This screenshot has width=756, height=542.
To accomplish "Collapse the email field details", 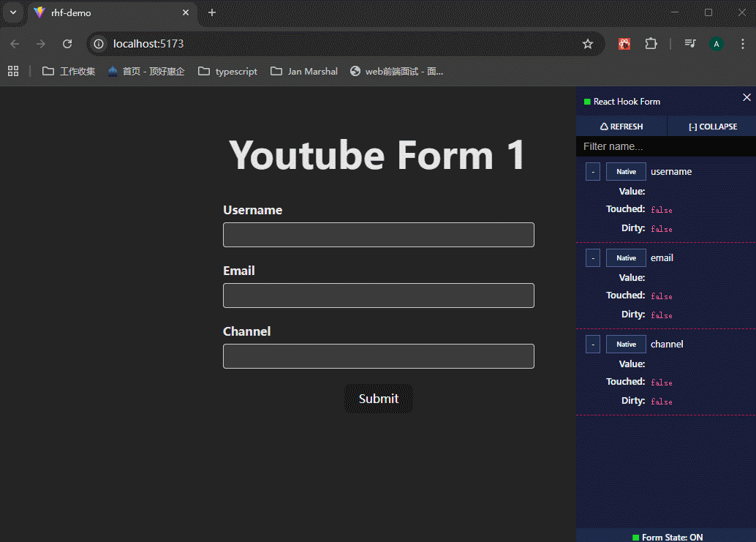I will (593, 258).
